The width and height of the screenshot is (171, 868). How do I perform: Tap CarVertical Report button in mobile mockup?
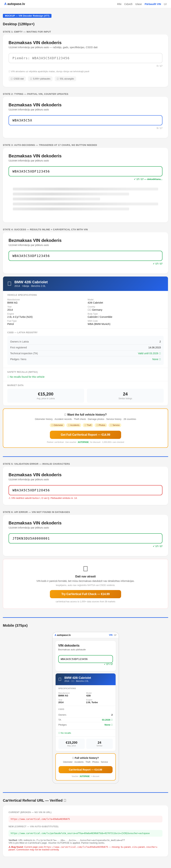coord(85,770)
